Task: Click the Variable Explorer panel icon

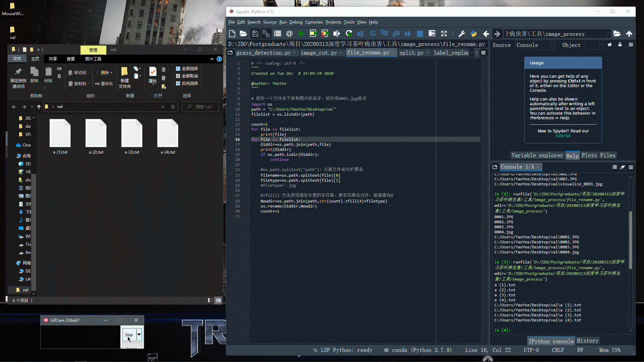Action: point(537,155)
